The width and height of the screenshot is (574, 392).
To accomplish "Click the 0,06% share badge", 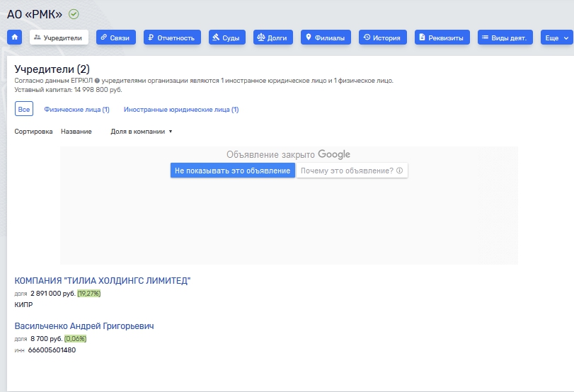I will [x=76, y=339].
